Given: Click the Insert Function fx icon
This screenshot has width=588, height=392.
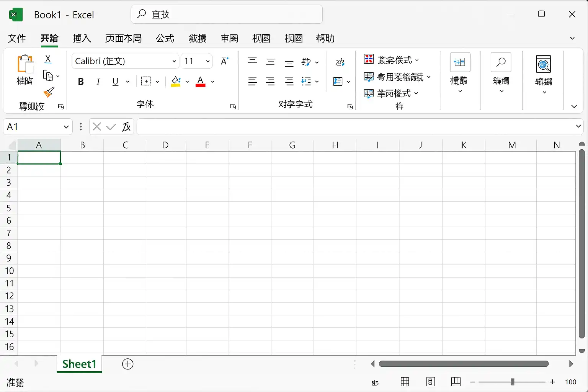Looking at the screenshot, I should [x=126, y=127].
